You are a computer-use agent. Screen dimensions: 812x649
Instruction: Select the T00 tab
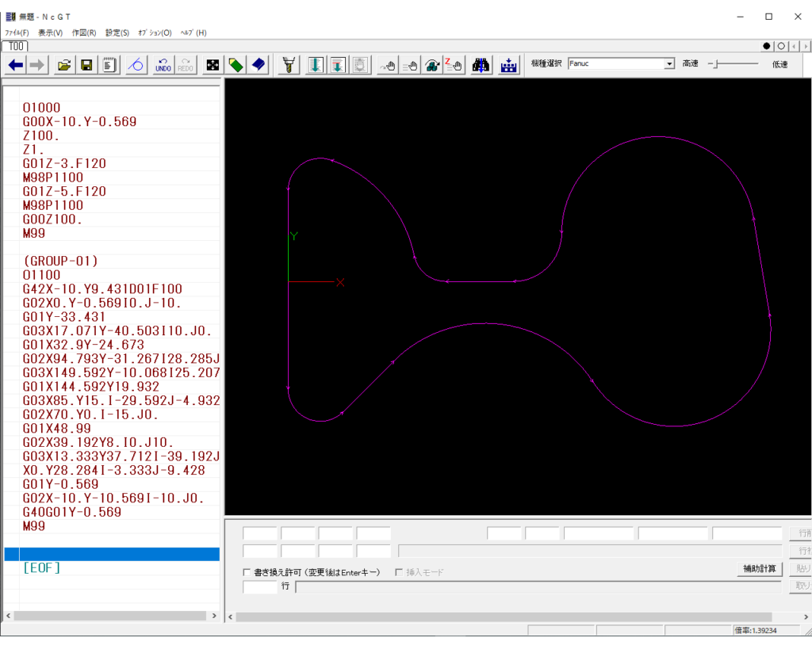[x=16, y=46]
